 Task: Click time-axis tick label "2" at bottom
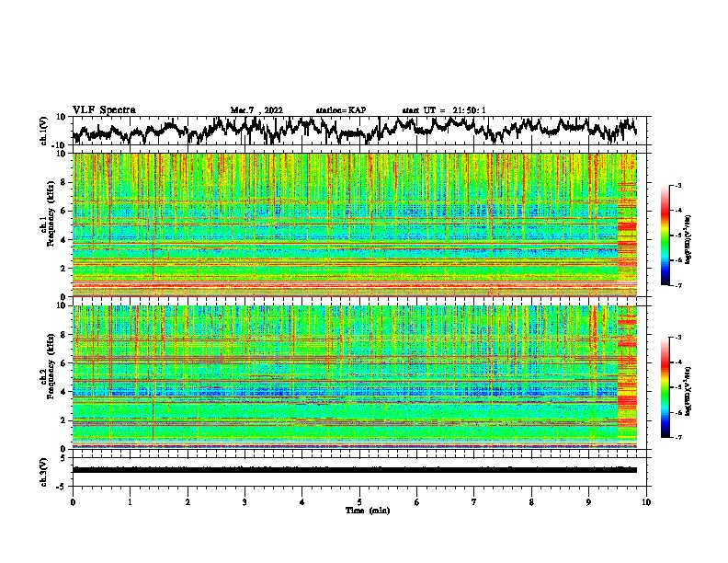click(x=188, y=502)
